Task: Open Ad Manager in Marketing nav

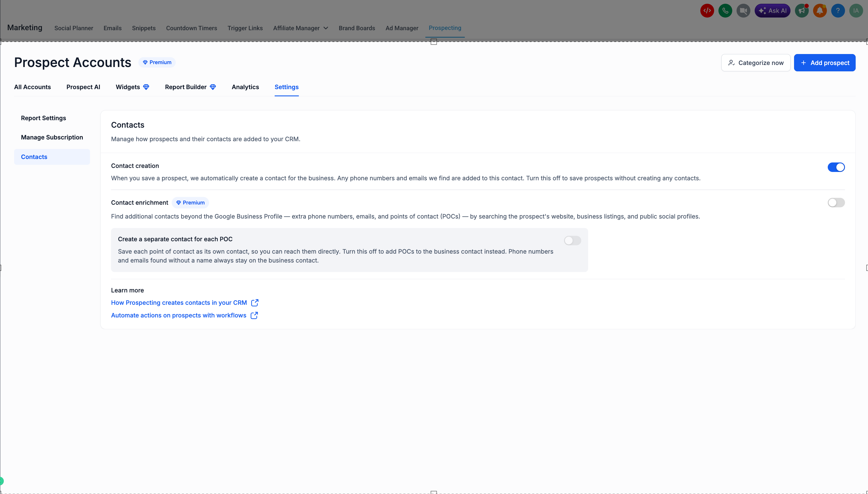Action: click(x=402, y=28)
